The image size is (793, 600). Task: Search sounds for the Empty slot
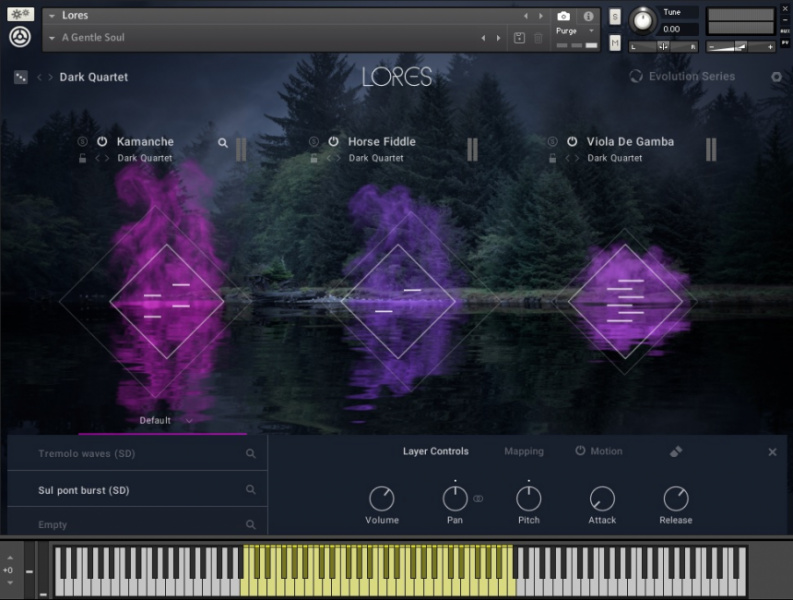pyautogui.click(x=250, y=525)
